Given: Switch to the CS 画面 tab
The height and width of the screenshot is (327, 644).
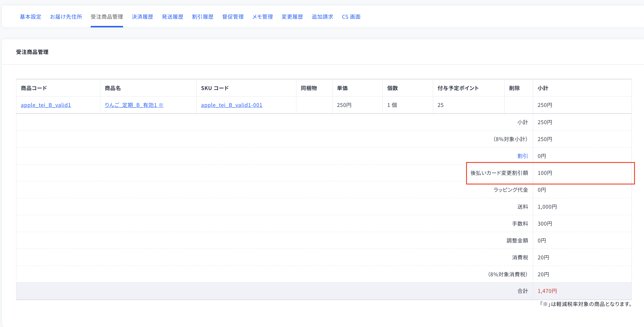Looking at the screenshot, I should [351, 17].
